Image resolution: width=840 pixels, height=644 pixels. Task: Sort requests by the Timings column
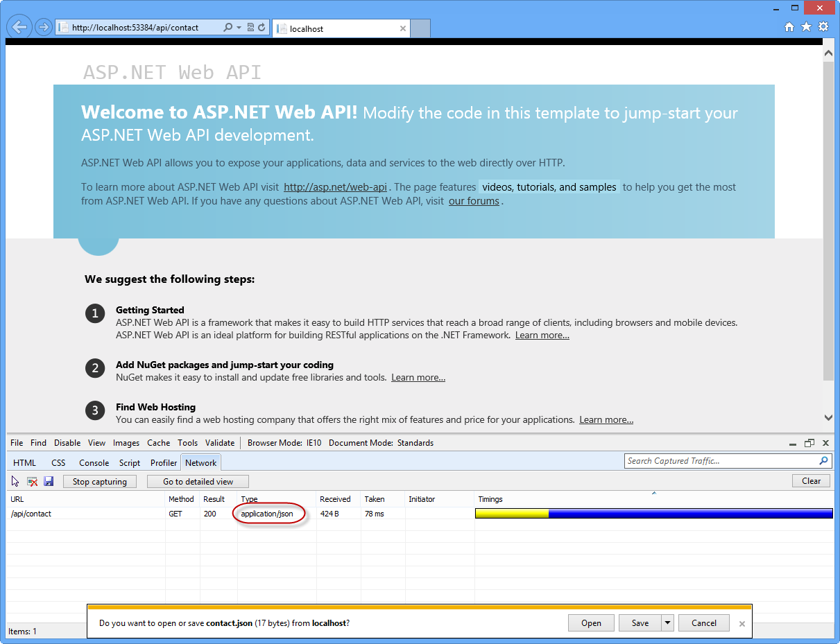[492, 498]
